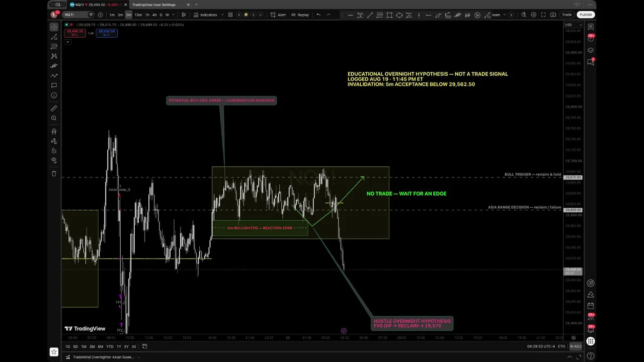Screen dimensions: 644x362
Task: Activate the zoom in tool
Action: click(x=54, y=118)
